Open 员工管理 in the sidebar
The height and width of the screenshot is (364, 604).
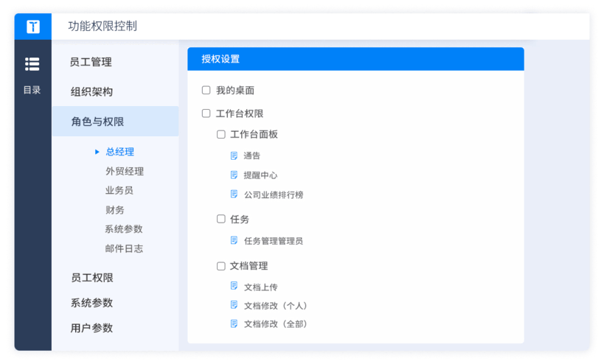(91, 62)
